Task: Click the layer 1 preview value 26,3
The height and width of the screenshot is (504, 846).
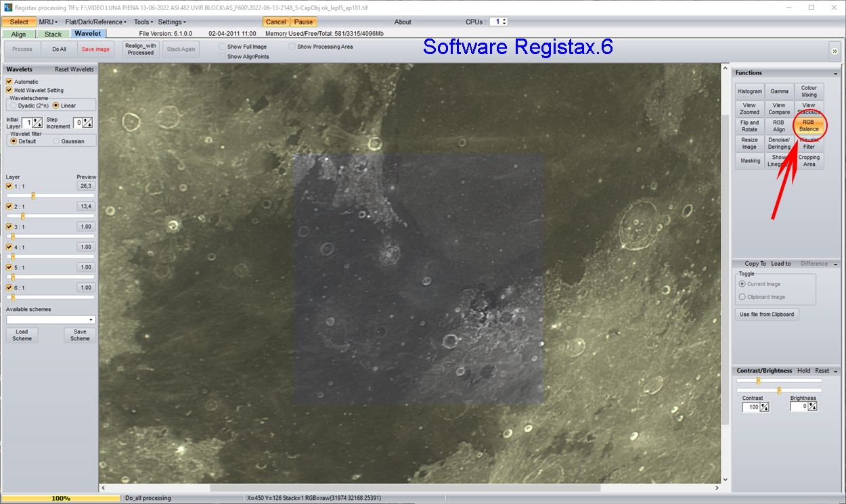Action: point(86,186)
